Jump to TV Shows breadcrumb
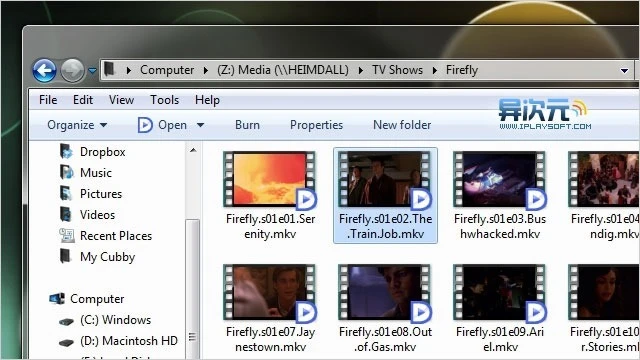640x360 pixels. click(397, 70)
